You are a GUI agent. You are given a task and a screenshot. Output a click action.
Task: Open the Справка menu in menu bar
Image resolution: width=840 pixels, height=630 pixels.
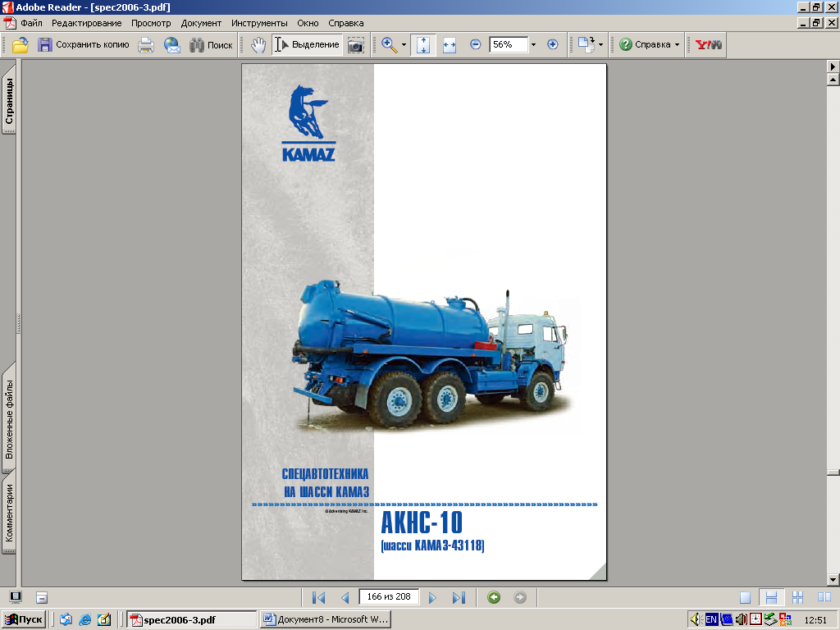click(346, 23)
